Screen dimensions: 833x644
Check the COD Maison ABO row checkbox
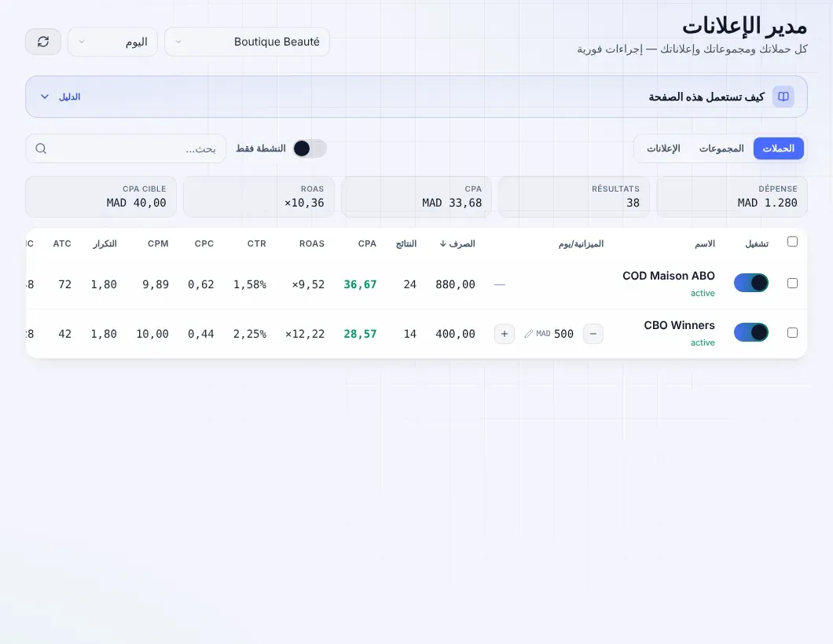coord(792,283)
